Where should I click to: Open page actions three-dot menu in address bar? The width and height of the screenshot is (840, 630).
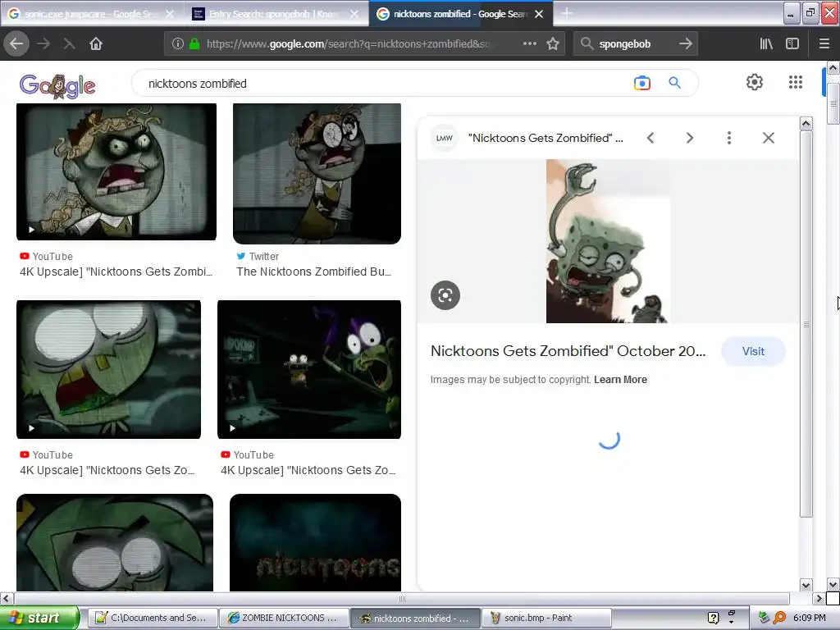click(x=529, y=43)
